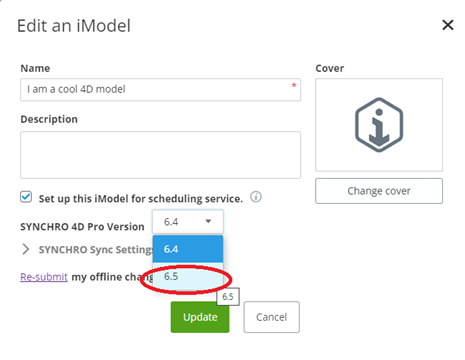Click the Change cover button
Screen dimensions: 465x360
point(379,191)
